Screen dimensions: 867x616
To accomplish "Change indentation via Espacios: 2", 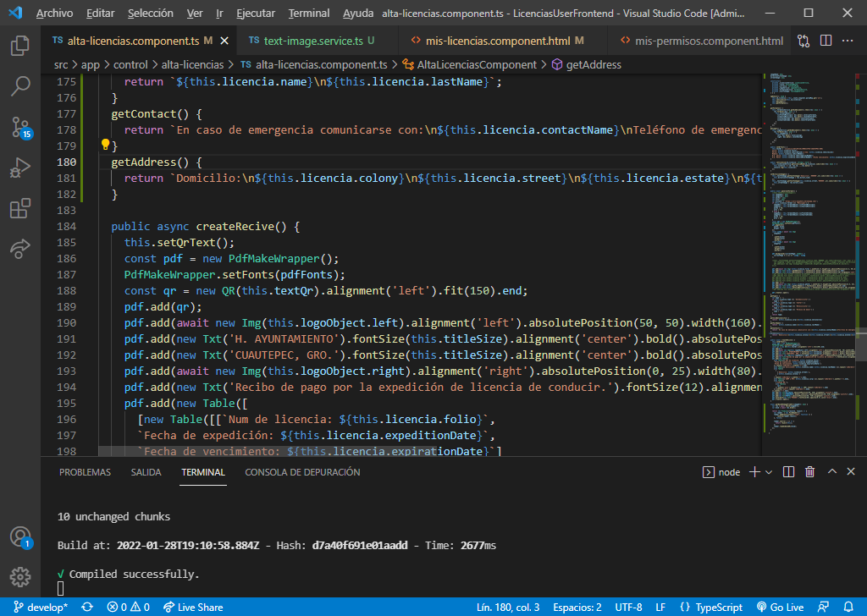I will (577, 608).
